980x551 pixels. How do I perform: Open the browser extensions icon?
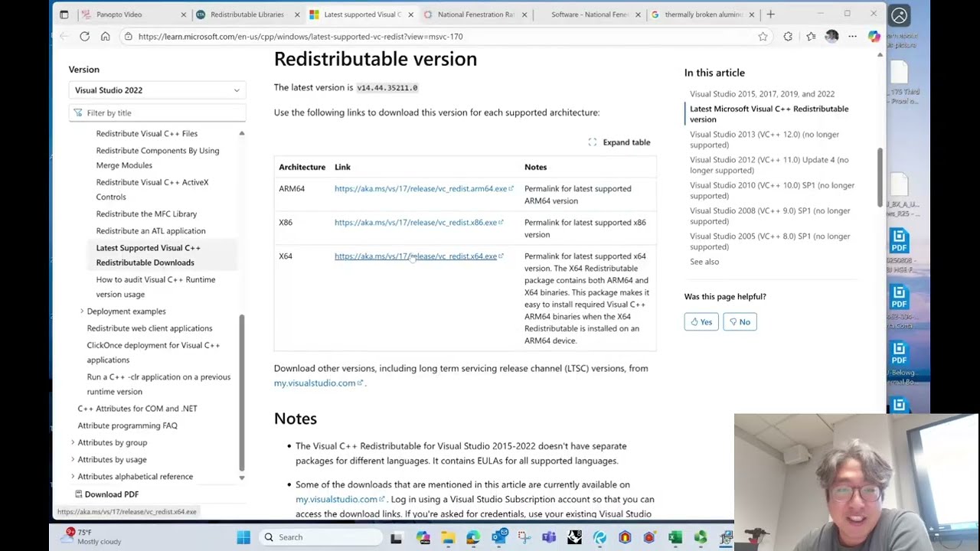point(788,37)
